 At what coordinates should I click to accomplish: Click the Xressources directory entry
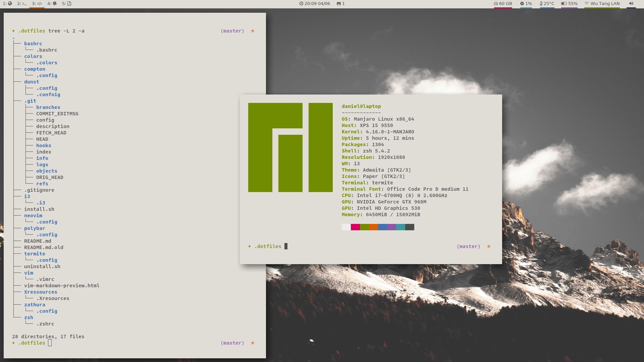[x=41, y=292]
